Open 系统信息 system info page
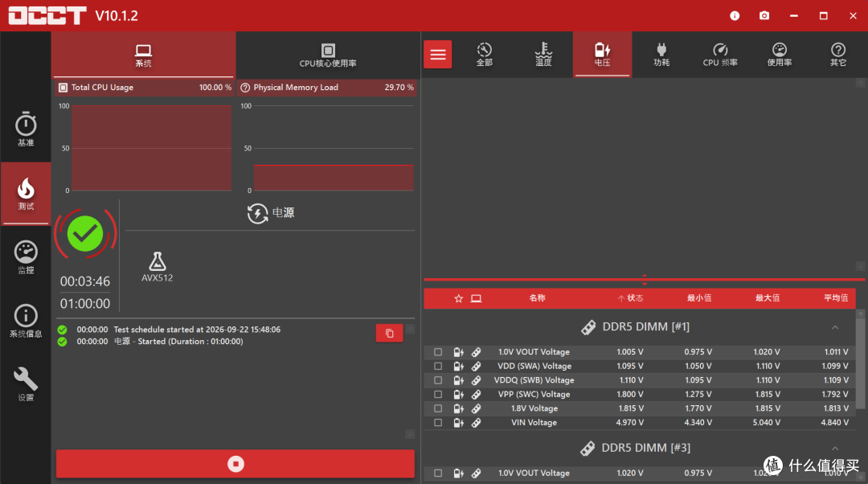Image resolution: width=868 pixels, height=484 pixels. click(x=26, y=321)
